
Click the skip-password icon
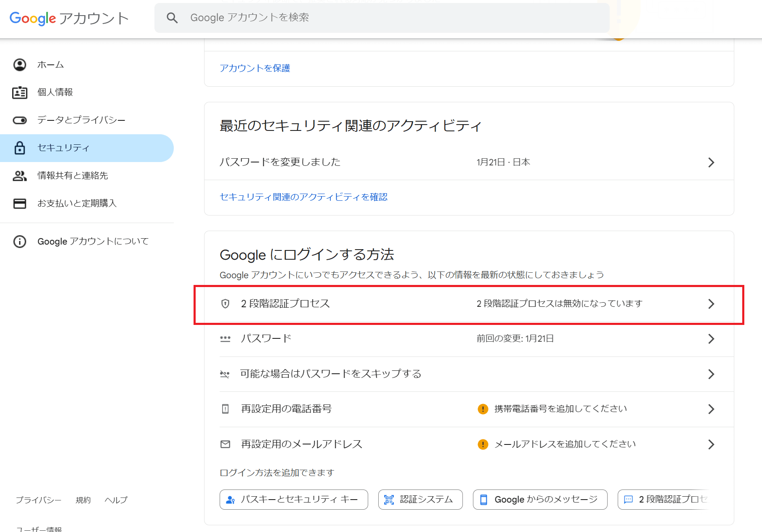(x=225, y=374)
